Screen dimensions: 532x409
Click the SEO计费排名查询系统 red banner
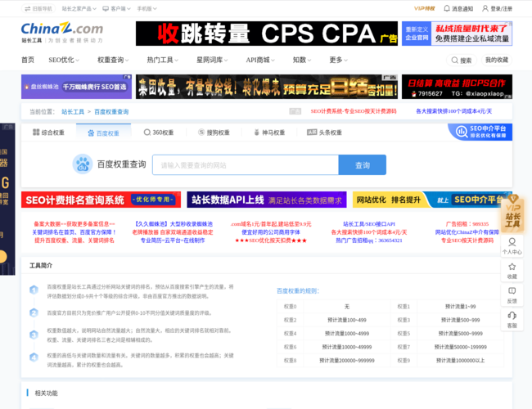(101, 200)
